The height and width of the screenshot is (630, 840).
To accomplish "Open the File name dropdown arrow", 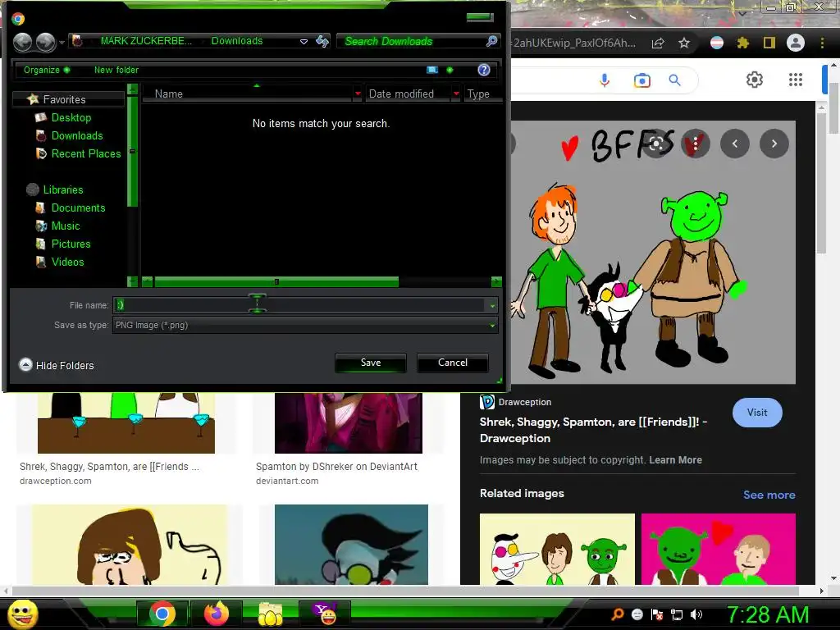I will coord(492,306).
